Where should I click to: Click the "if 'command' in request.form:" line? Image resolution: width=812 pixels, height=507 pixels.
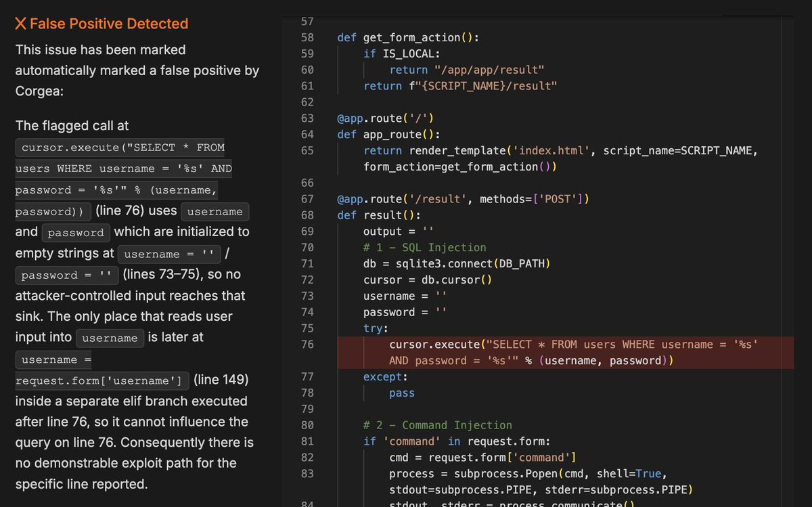[457, 441]
